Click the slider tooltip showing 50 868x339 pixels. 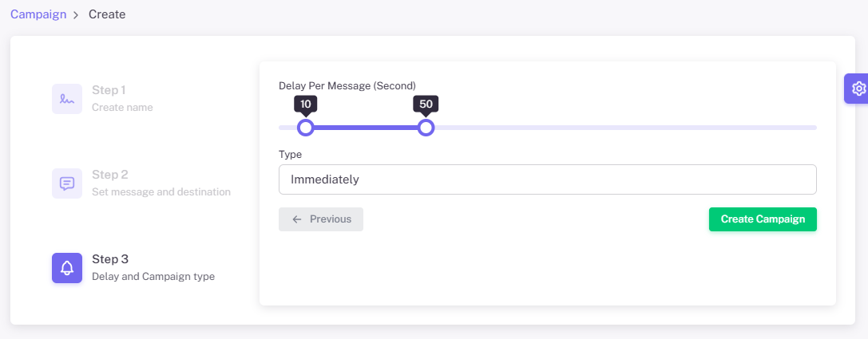point(426,104)
